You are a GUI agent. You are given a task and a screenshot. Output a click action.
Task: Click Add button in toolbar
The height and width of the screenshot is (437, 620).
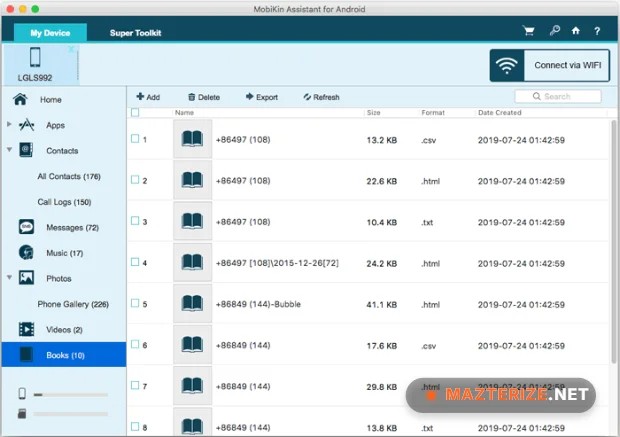[x=148, y=97]
